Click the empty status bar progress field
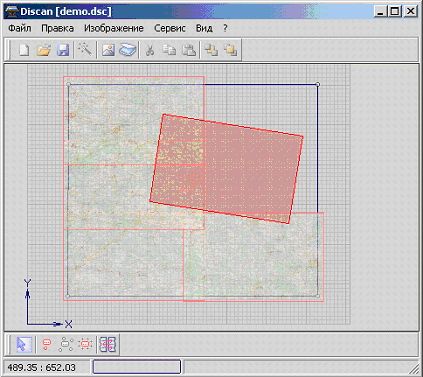 [137, 367]
